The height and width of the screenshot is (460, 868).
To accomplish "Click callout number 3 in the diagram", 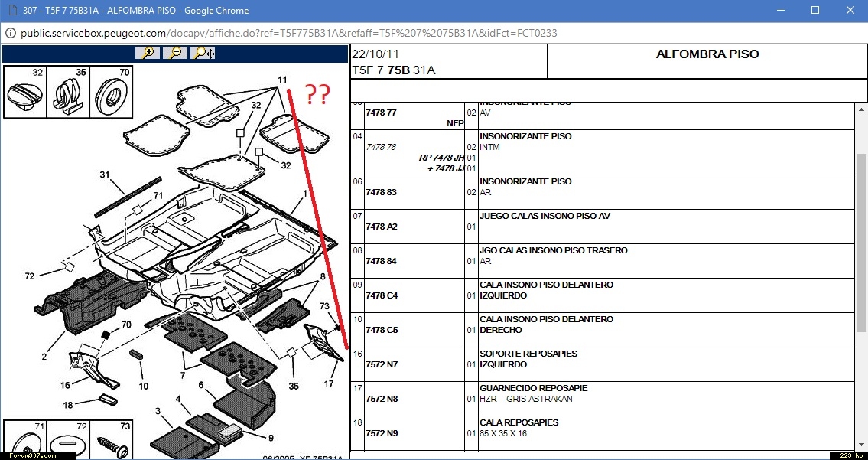I will tap(158, 411).
